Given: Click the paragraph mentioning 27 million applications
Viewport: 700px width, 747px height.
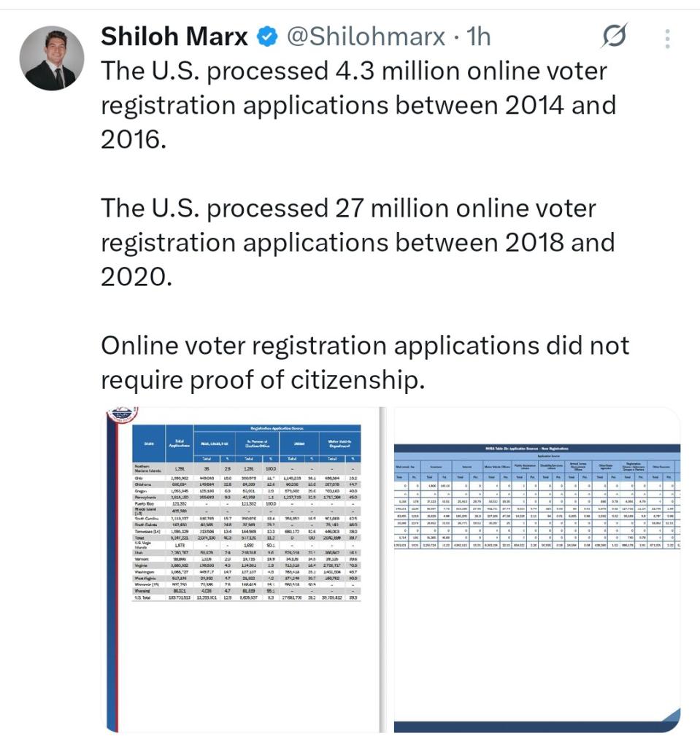Looking at the screenshot, I should (x=358, y=241).
